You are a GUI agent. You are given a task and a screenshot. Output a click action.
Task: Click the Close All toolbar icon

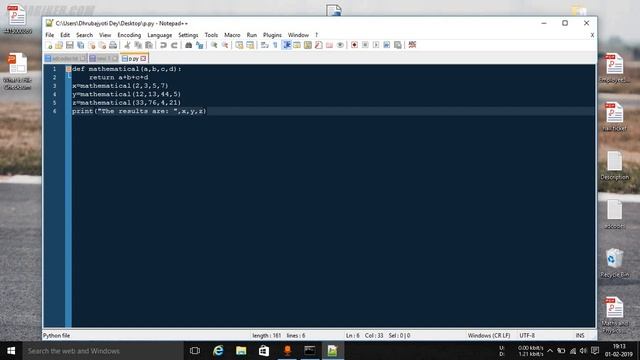(x=102, y=45)
